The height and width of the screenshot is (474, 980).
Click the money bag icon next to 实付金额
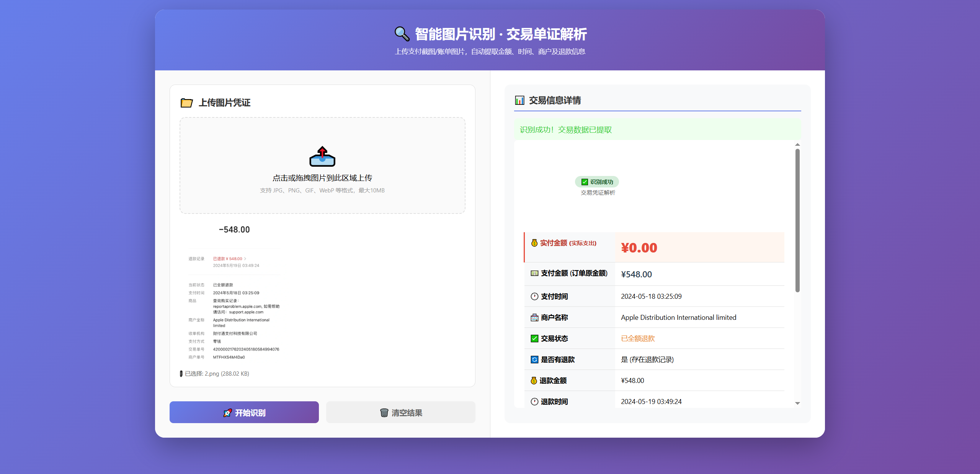point(534,243)
